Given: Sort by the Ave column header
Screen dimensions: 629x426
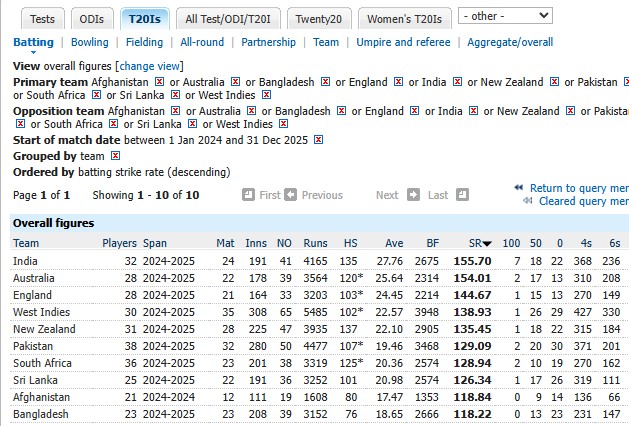Looking at the screenshot, I should pos(394,243).
